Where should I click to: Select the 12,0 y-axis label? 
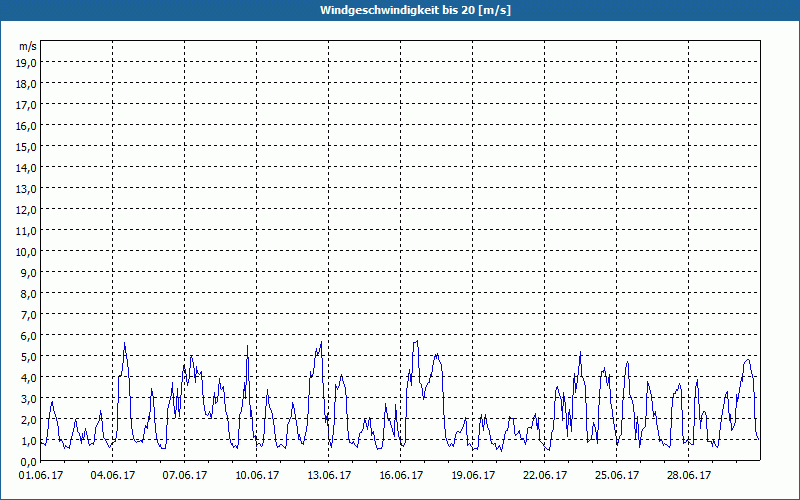click(x=27, y=210)
